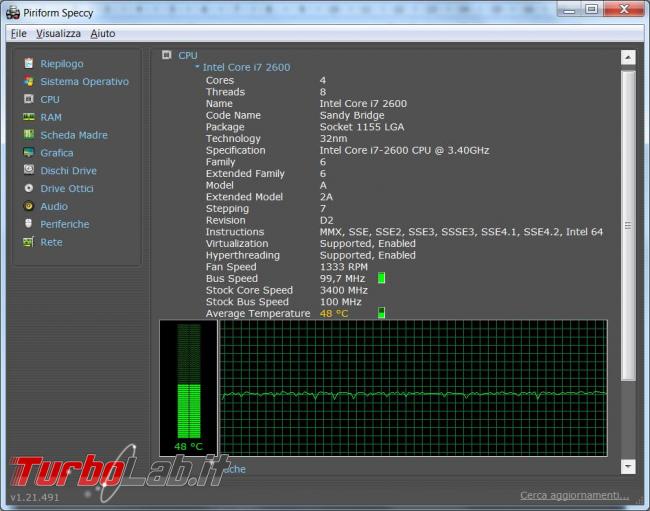Click the Drive Ottici disc icon
Image resolution: width=650 pixels, height=511 pixels.
pos(29,188)
